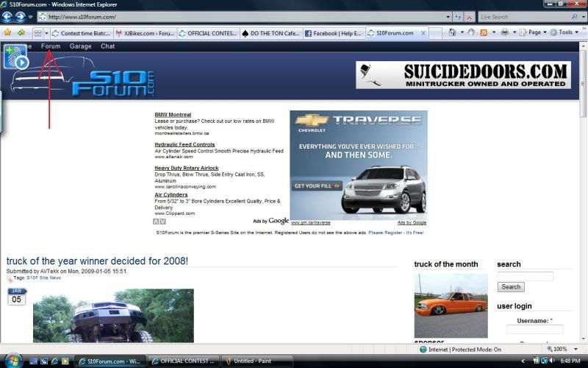This screenshot has height=368, width=588.
Task: Click the Add to Favorites icon
Action: [21, 32]
